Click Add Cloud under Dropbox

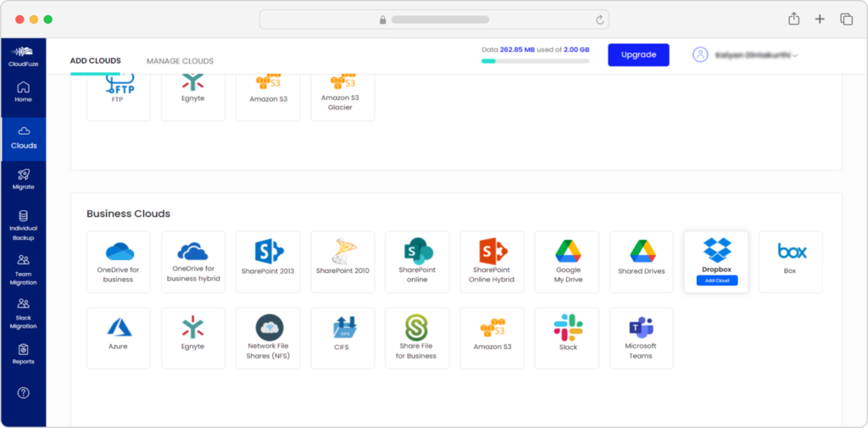(717, 281)
